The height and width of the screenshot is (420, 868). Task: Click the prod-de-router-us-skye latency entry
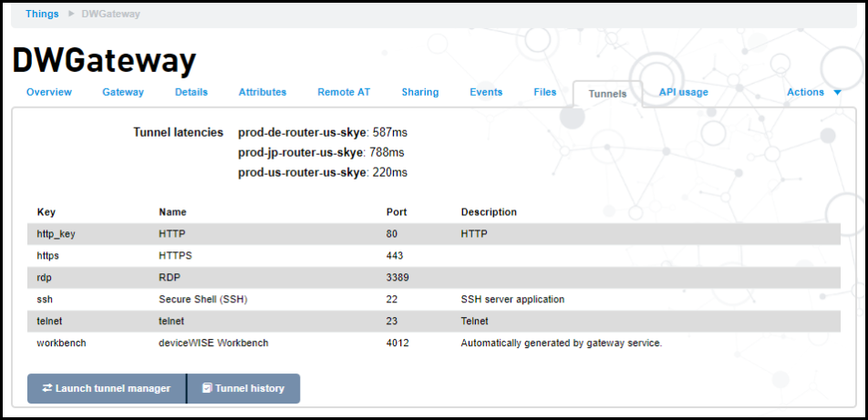323,133
